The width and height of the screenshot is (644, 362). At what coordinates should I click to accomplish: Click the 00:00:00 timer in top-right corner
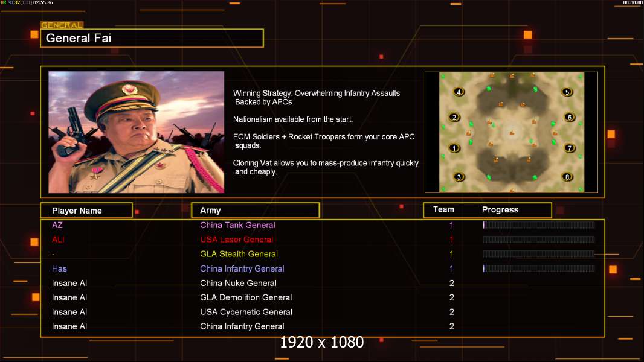coord(633,2)
